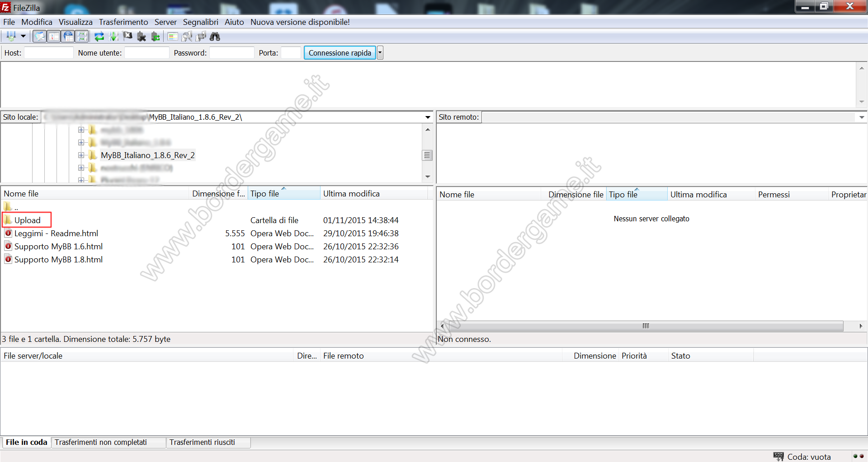Open the Site Manager icon

[11, 37]
